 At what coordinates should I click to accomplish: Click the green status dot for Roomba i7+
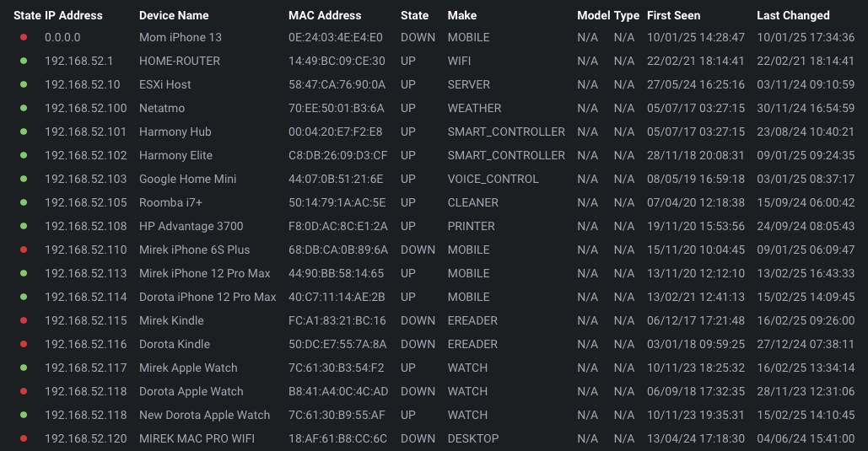24,202
